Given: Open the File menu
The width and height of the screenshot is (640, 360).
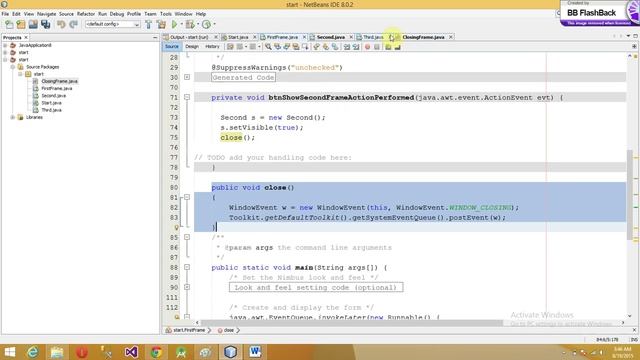Looking at the screenshot, I should [x=5, y=14].
